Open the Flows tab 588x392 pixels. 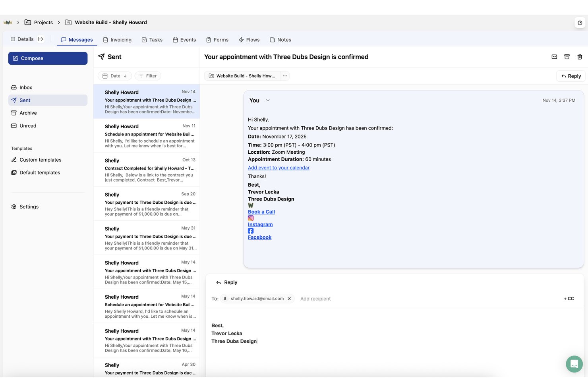click(249, 40)
